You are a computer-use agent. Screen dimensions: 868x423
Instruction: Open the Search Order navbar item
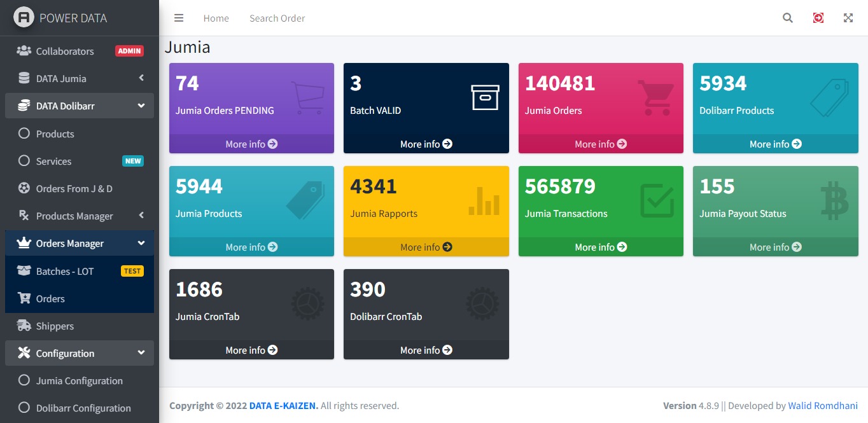(x=277, y=18)
